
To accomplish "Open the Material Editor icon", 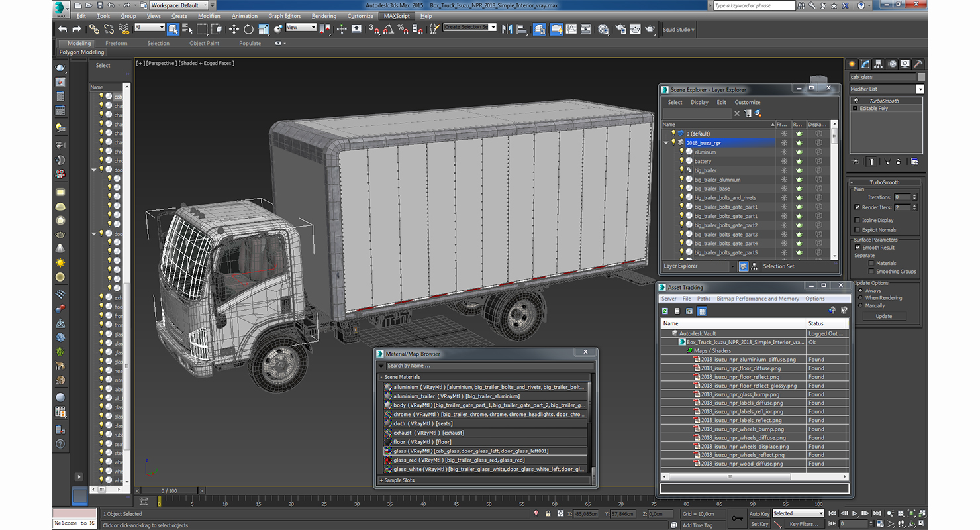I will pos(603,29).
